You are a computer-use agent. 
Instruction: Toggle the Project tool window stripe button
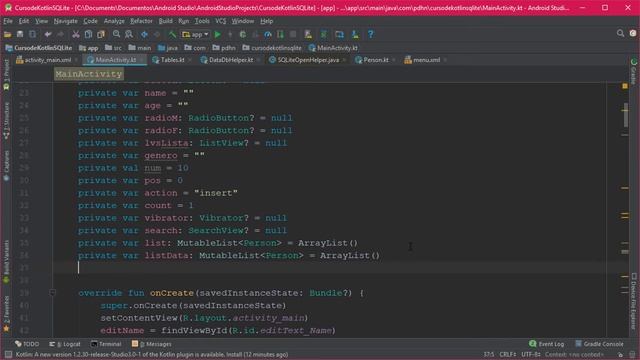coord(6,75)
